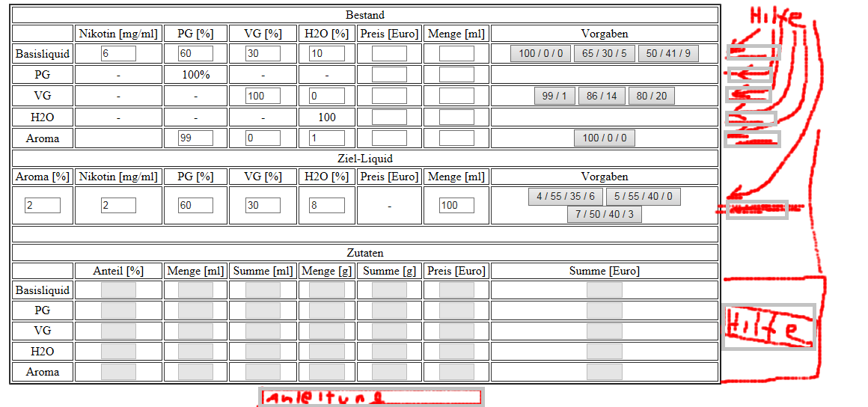Screen dimensions: 868x407
Task: Choose the 99 / 1 VG preset
Action: (554, 96)
